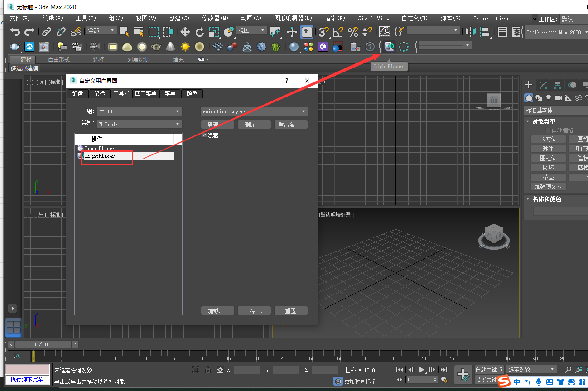Switch to the Modify command panel icon
588x391 pixels.
[543, 85]
